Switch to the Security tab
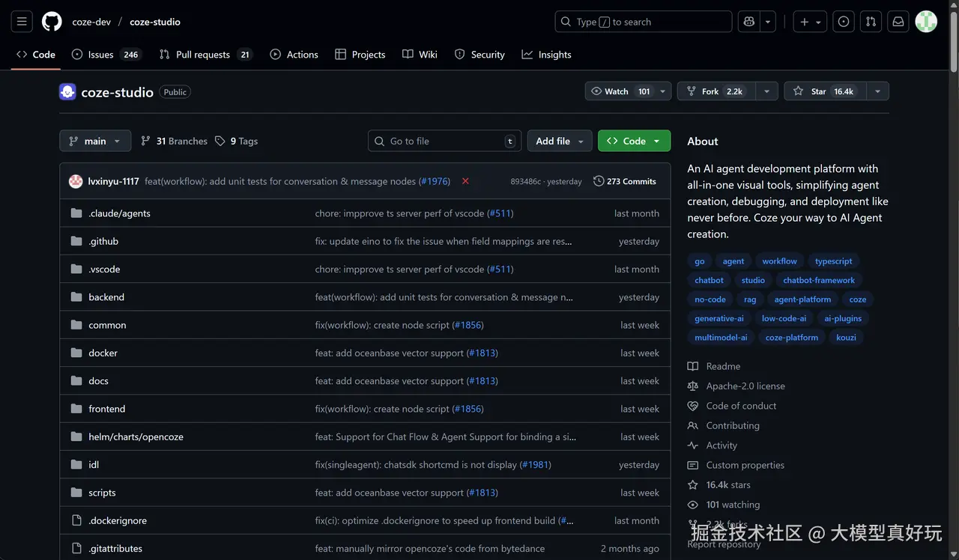 [x=479, y=55]
